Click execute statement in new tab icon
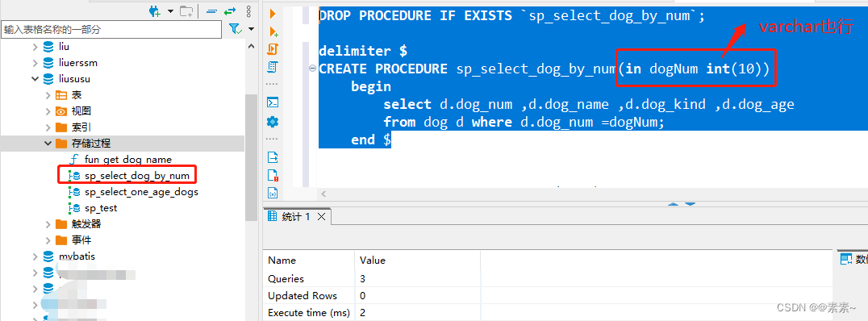The width and height of the screenshot is (868, 321). (273, 31)
